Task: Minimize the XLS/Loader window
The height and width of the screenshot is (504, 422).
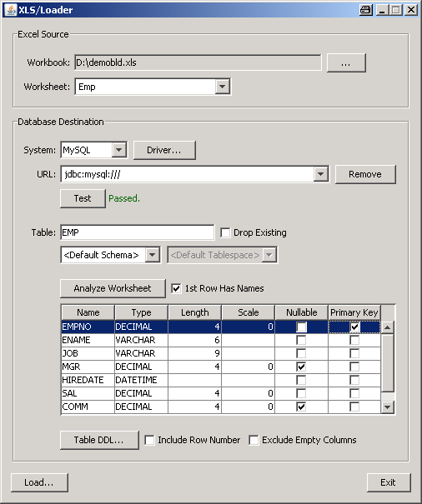Action: 382,10
